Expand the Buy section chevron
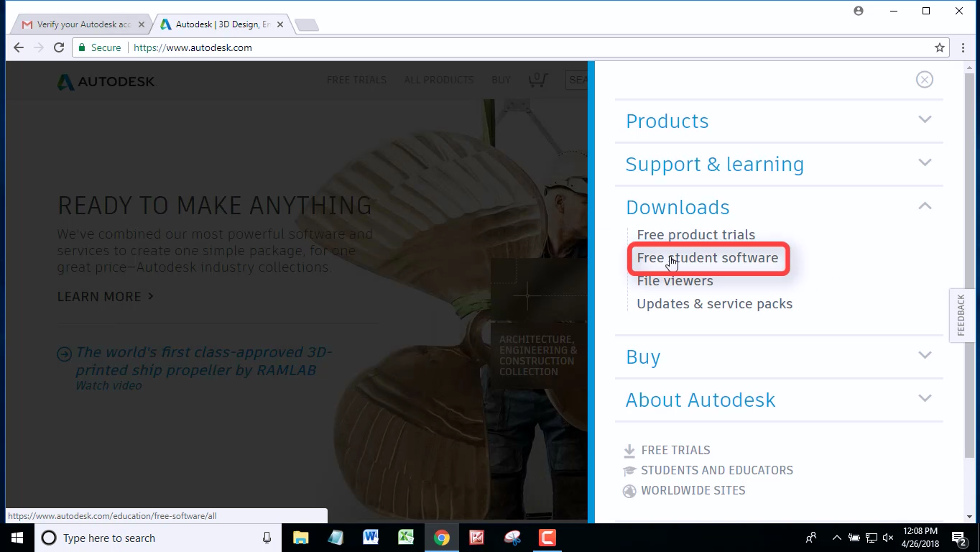Viewport: 980px width, 552px height. [x=925, y=355]
